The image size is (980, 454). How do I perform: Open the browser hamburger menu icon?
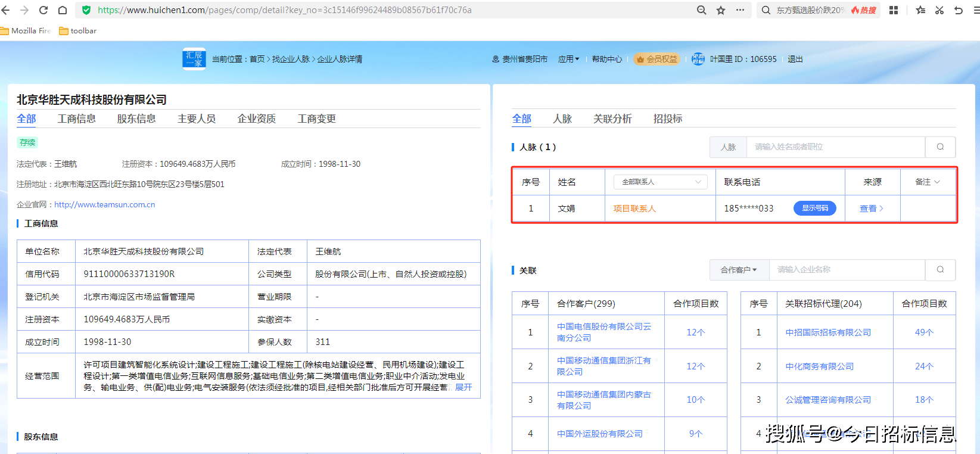(976, 10)
